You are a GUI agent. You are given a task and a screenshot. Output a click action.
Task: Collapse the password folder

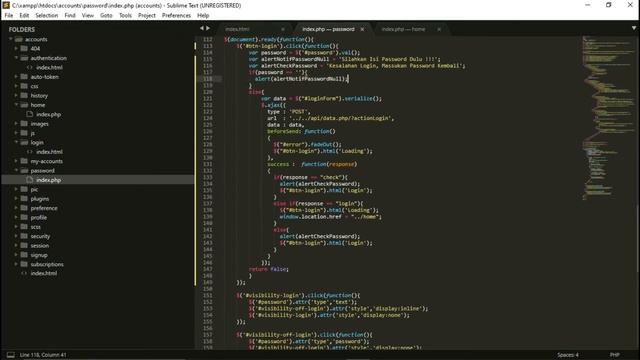click(16, 171)
